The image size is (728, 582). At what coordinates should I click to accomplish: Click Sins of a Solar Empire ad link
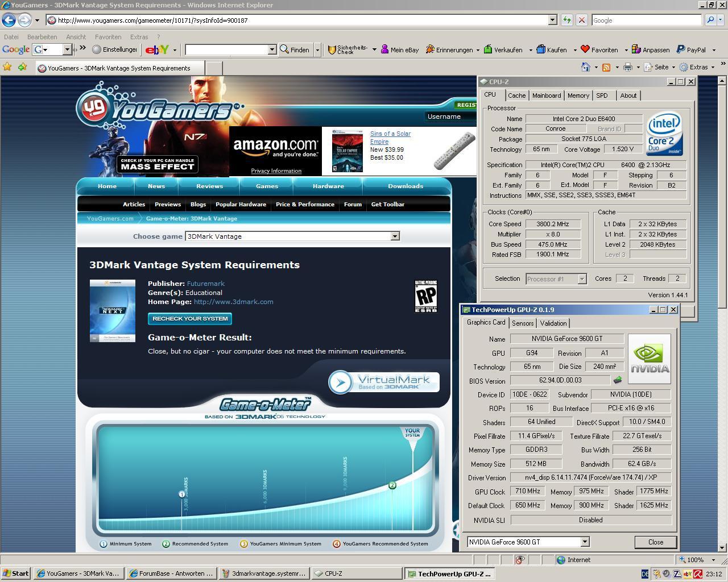click(390, 138)
